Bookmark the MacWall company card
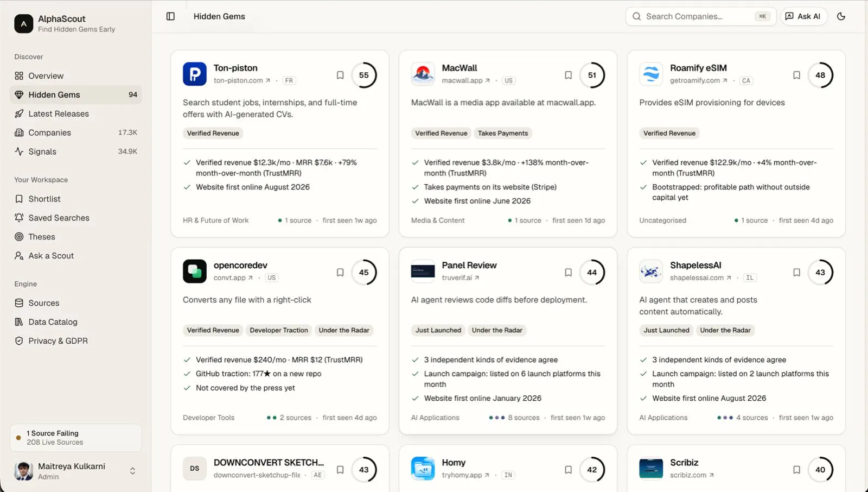This screenshot has width=868, height=492. point(568,75)
